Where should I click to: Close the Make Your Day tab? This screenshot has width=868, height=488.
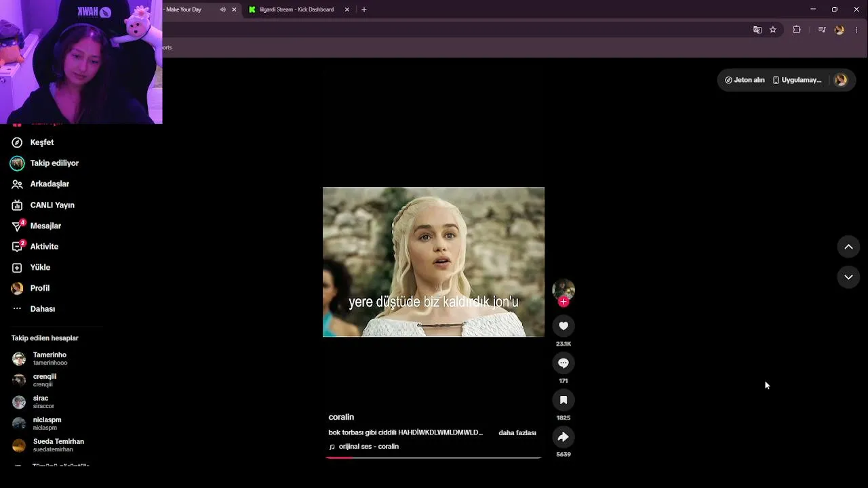tap(235, 9)
